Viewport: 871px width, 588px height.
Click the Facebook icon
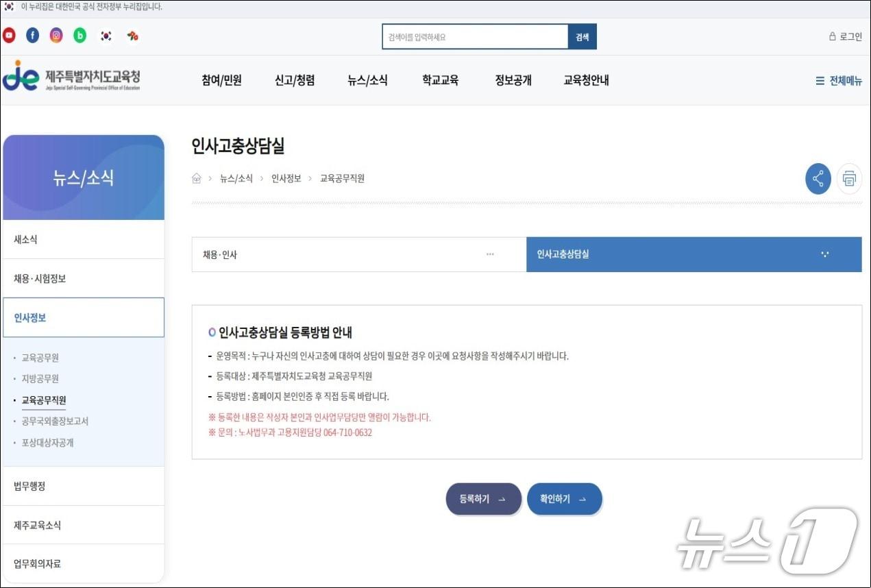tap(32, 35)
